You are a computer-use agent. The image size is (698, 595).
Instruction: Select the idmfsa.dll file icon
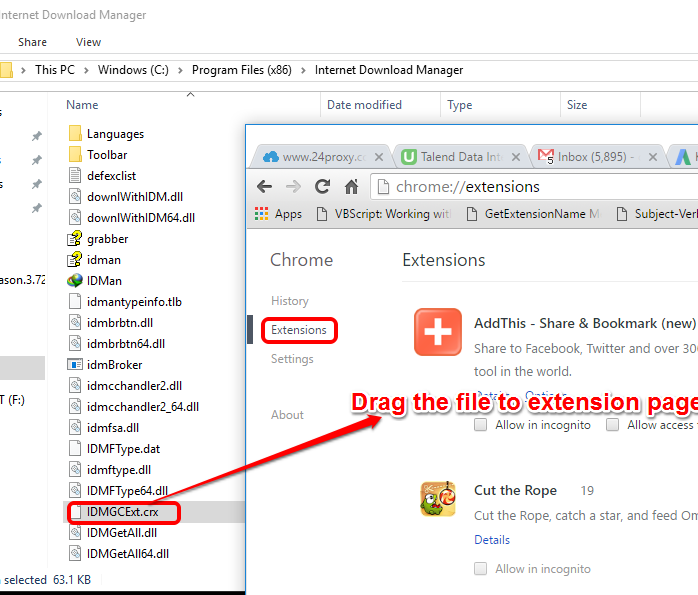click(x=75, y=427)
